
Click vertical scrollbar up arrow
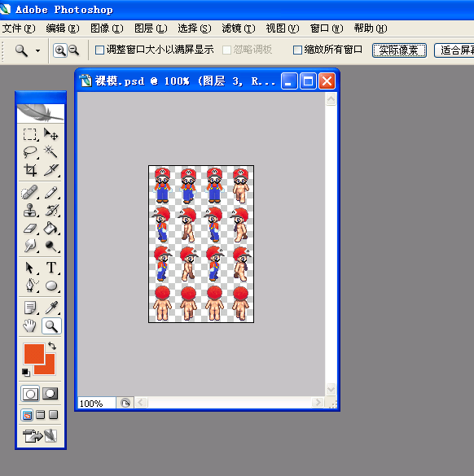[x=331, y=99]
